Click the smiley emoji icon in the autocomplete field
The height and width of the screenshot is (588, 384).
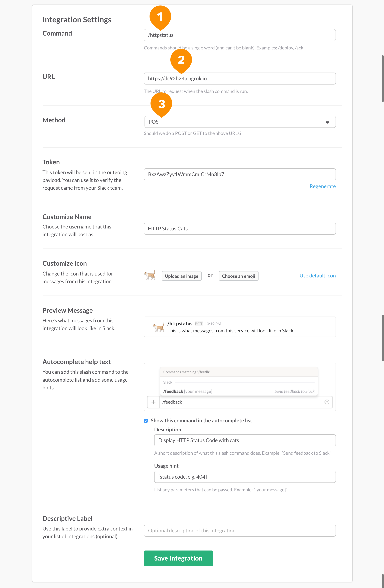pos(327,402)
